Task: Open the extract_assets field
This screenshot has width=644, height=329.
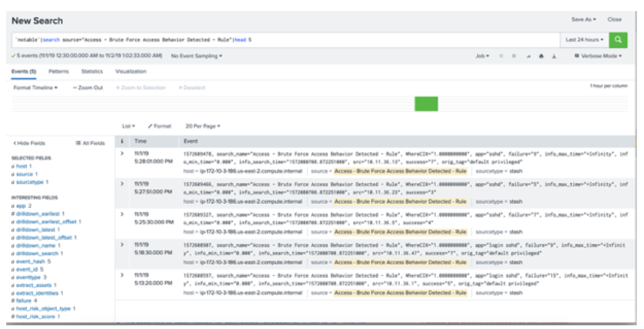Action: [34, 285]
